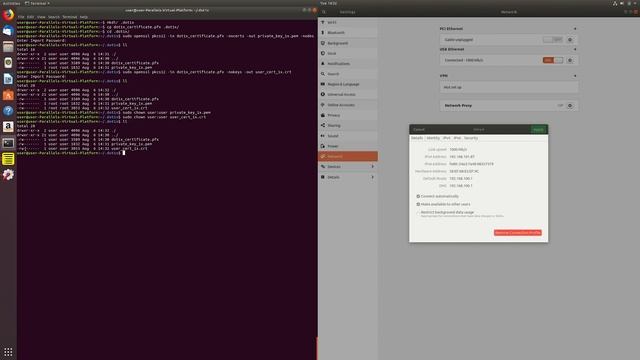Add a PCI Ethernet connection with plus
The width and height of the screenshot is (640, 360).
[x=575, y=29]
